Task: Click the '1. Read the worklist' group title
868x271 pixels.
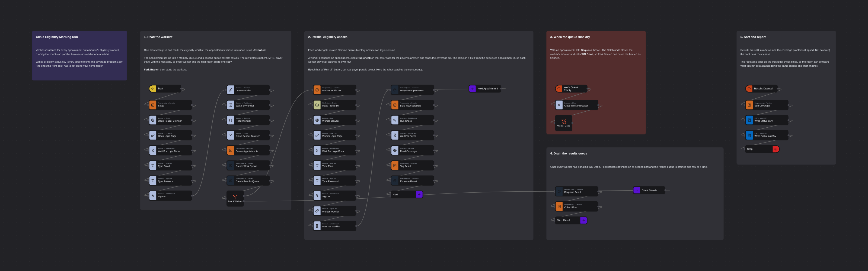Action: click(158, 37)
